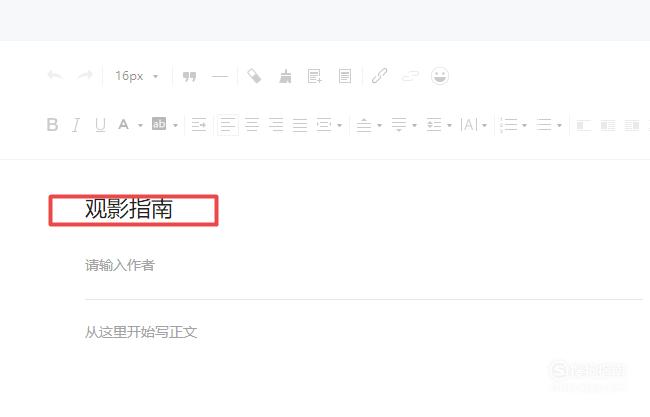Click the body text area placeholder
The height and width of the screenshot is (417, 650).
coord(141,332)
